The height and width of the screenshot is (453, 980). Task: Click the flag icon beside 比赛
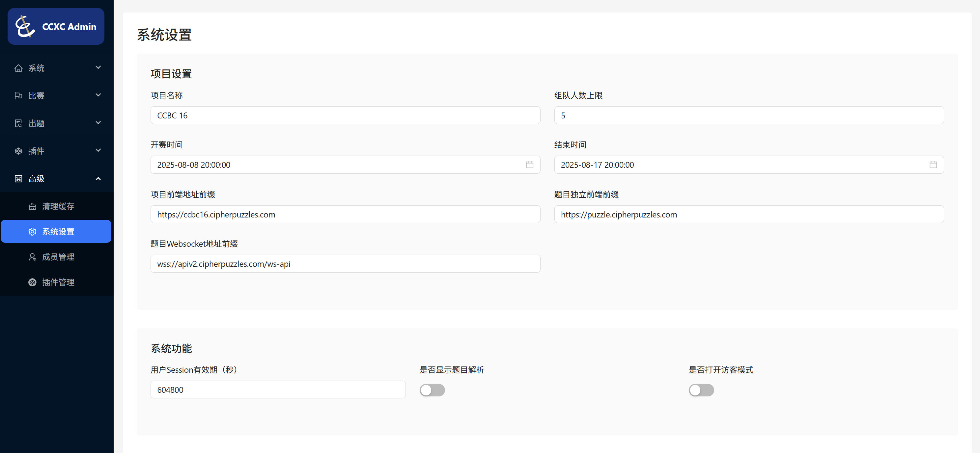(18, 96)
